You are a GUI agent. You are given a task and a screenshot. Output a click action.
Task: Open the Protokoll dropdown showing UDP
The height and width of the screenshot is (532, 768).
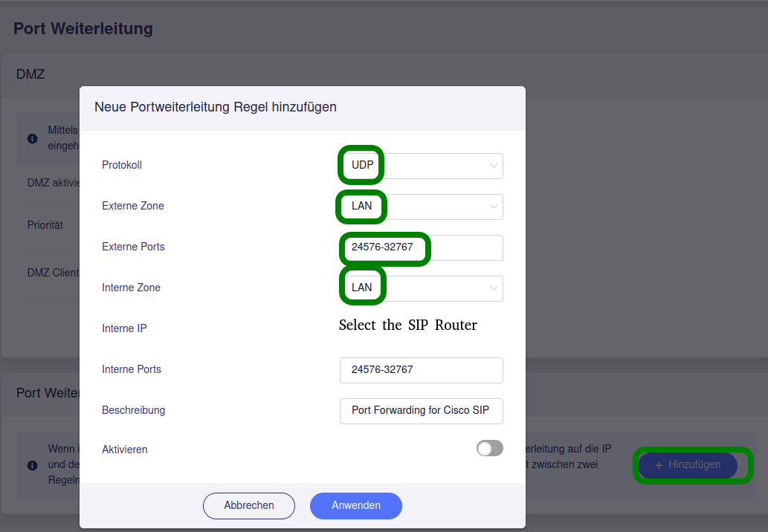click(421, 166)
